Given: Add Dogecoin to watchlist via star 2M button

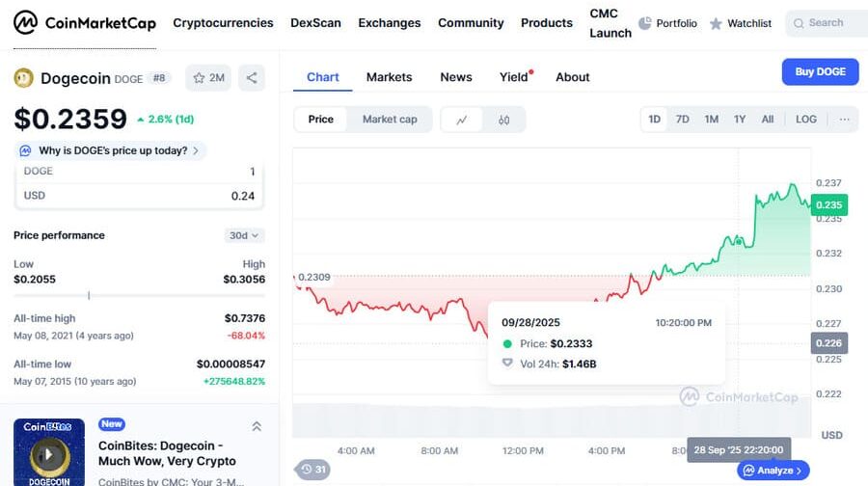Looking at the screenshot, I should (x=208, y=78).
